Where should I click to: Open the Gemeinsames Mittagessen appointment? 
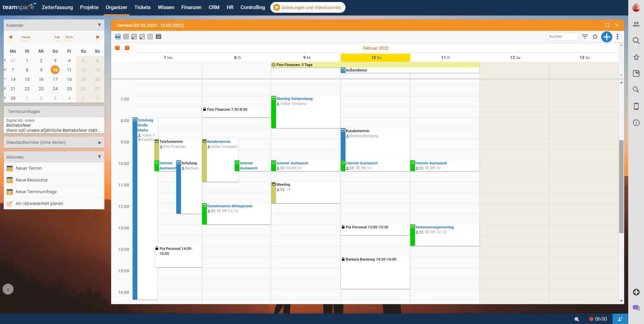236,214
